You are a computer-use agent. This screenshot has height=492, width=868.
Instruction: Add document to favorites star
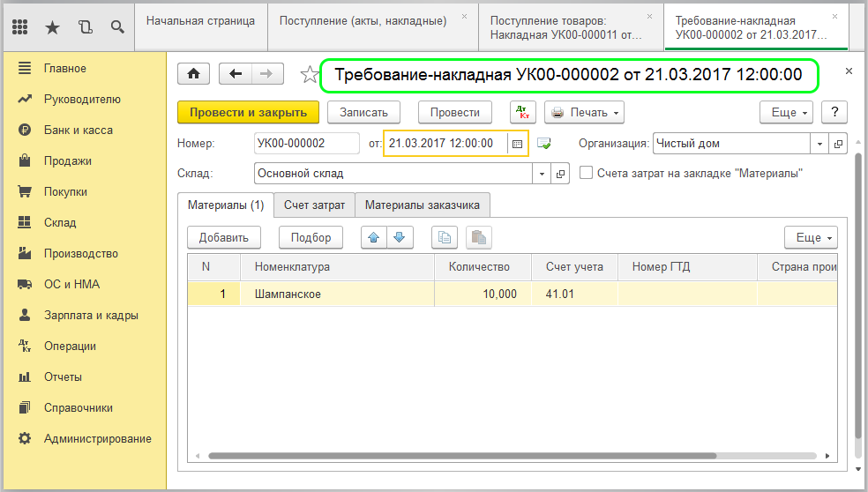[x=310, y=74]
